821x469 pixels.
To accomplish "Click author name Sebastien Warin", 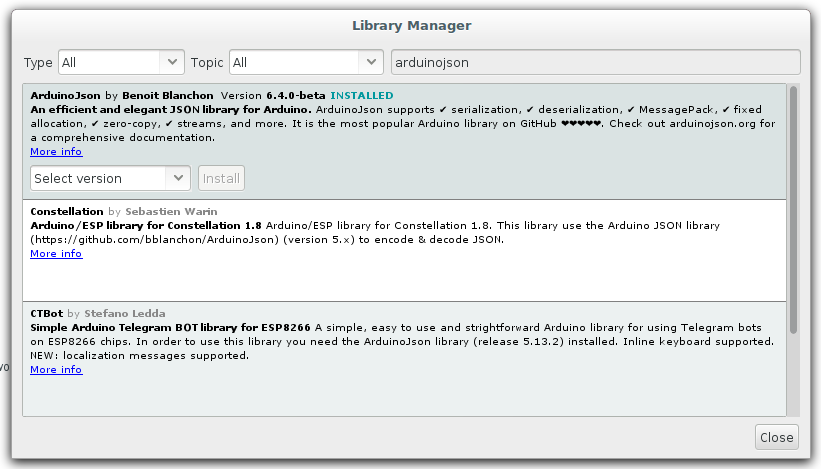I will [171, 211].
